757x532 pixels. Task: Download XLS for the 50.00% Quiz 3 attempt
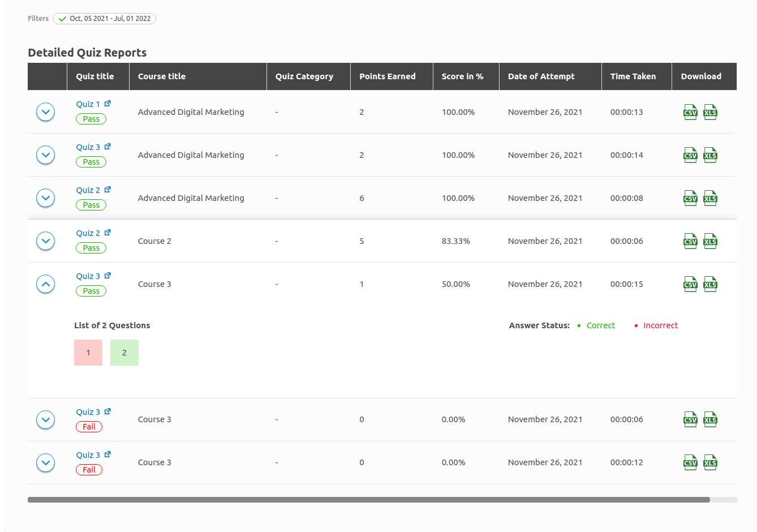point(710,284)
